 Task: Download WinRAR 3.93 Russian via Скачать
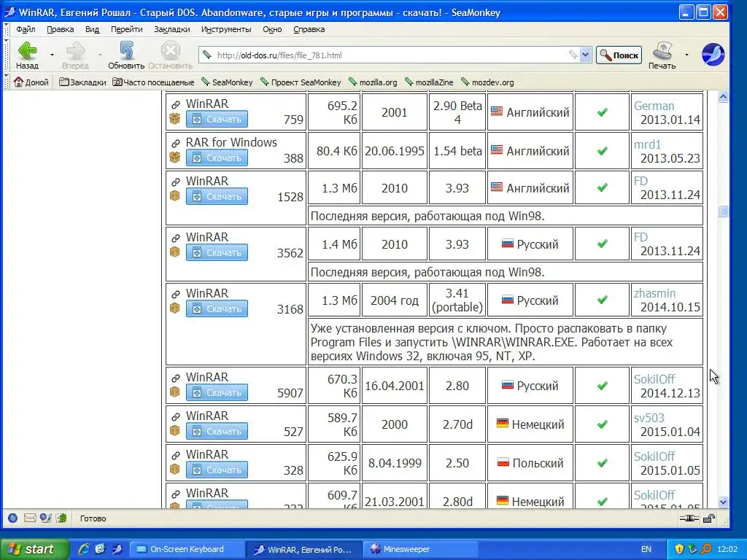pos(217,252)
